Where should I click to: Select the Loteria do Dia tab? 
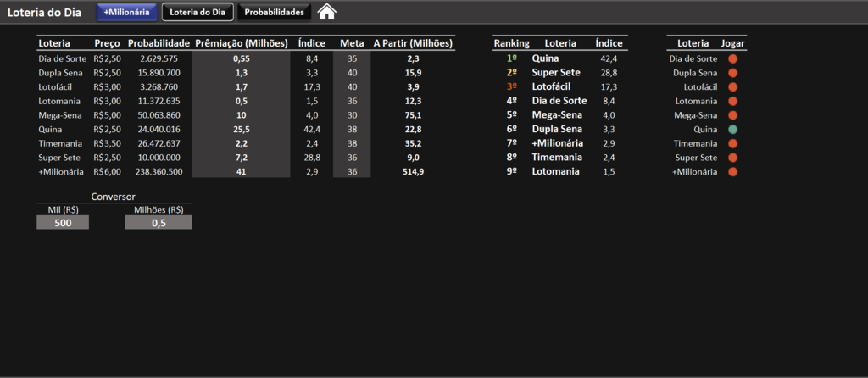[198, 12]
